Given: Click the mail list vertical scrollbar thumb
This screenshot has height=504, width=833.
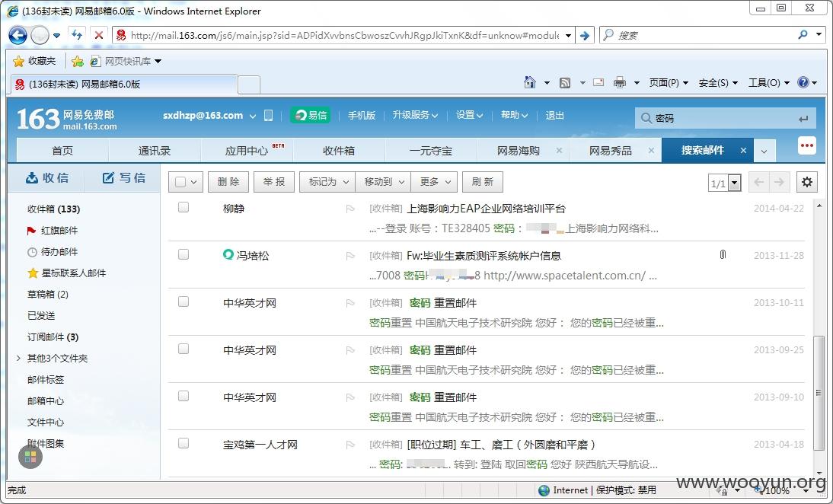Looking at the screenshot, I should tap(819, 393).
